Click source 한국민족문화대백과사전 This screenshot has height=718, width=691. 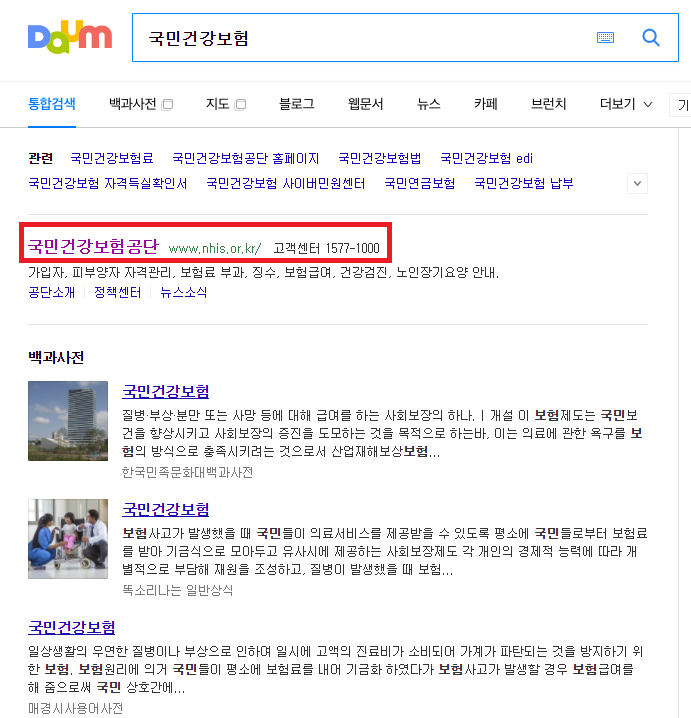[x=187, y=472]
